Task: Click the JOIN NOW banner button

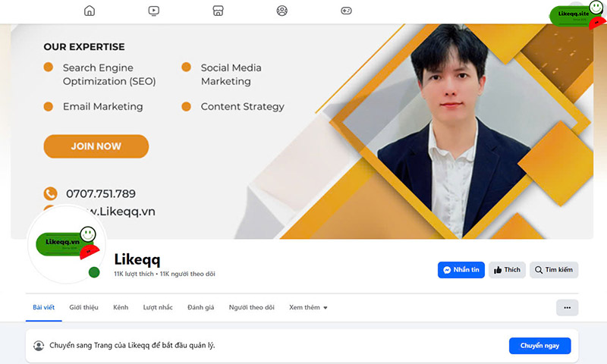Action: click(96, 146)
